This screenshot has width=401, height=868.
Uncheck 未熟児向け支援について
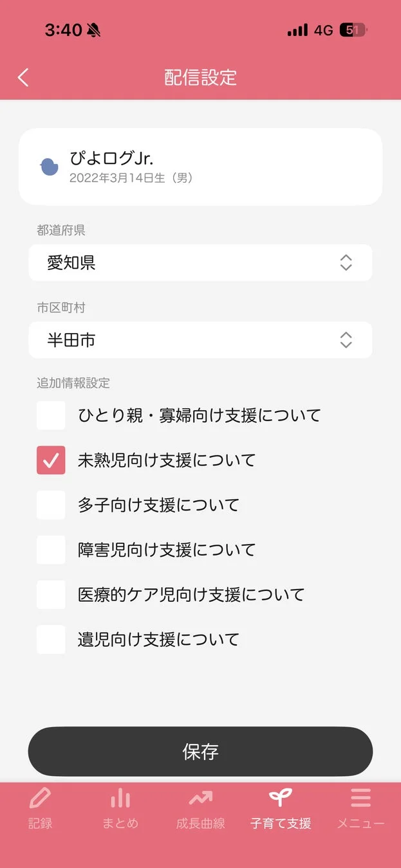[51, 460]
